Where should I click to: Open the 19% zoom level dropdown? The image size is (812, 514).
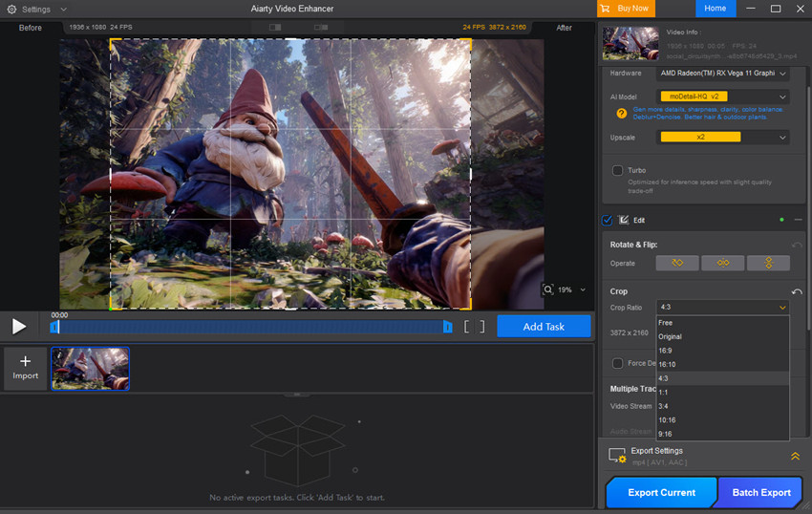pos(583,289)
